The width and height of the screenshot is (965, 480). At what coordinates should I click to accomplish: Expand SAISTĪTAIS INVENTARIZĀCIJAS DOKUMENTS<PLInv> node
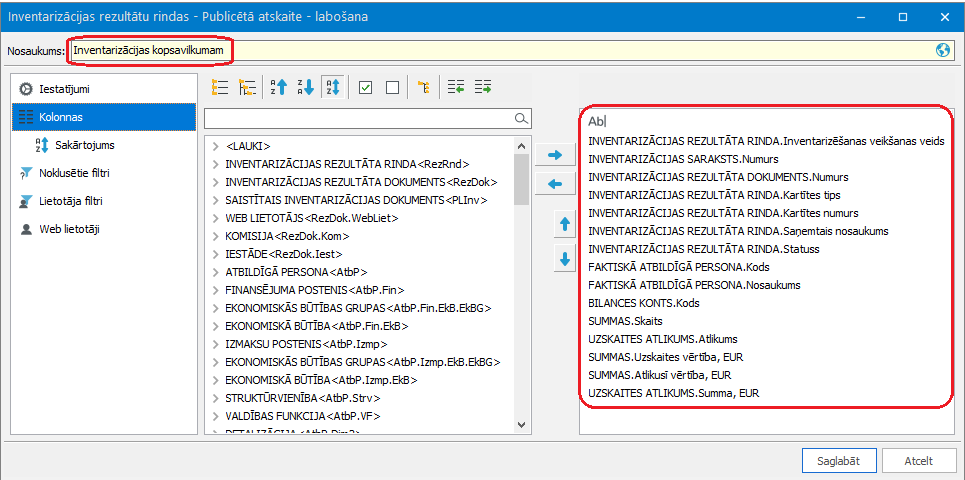click(215, 200)
